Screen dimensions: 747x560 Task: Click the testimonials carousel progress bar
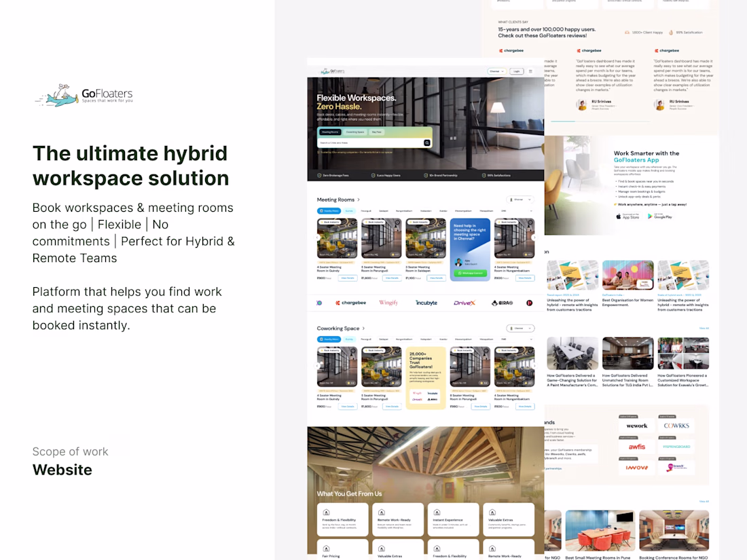(x=600, y=122)
